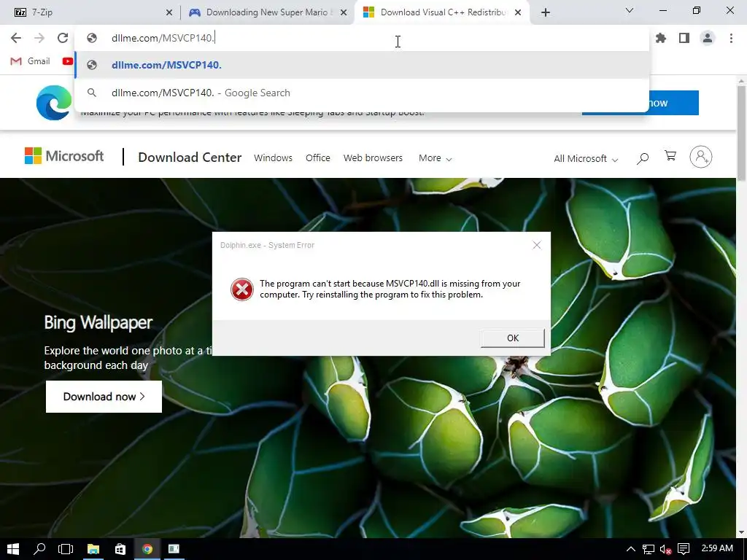Image resolution: width=747 pixels, height=560 pixels.
Task: Go back using browser back arrow
Action: point(16,38)
